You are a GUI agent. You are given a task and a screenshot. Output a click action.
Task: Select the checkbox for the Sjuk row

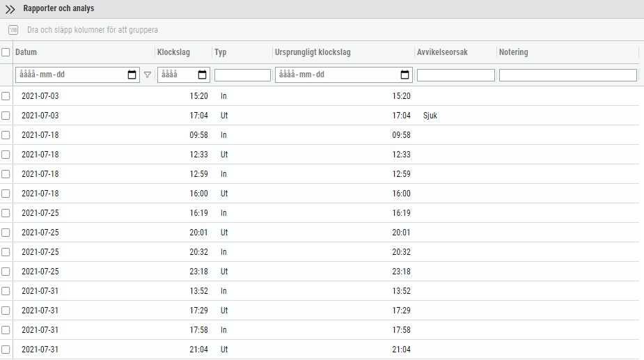click(6, 116)
